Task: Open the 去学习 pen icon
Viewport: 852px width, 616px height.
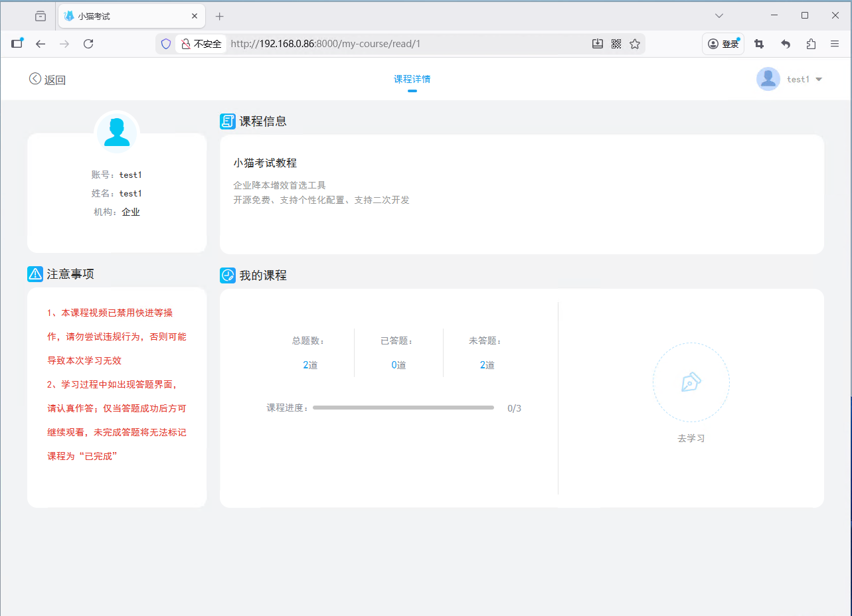Action: pyautogui.click(x=691, y=382)
